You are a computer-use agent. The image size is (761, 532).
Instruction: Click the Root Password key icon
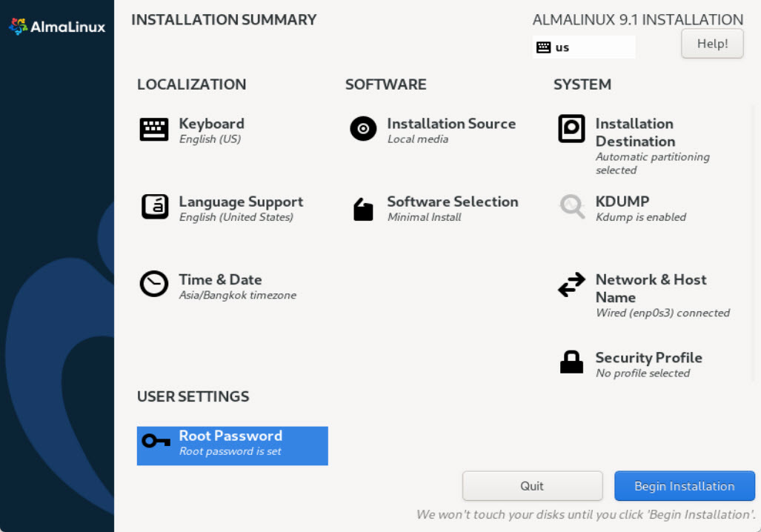coord(156,442)
